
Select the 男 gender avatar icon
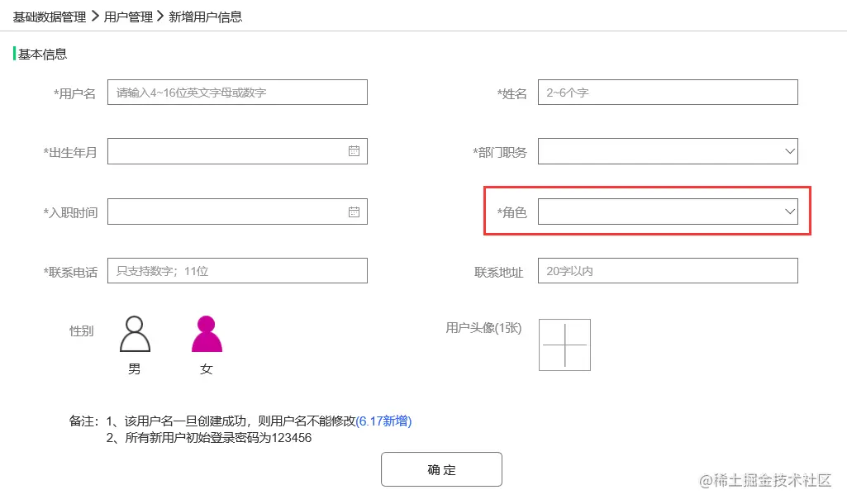pos(135,334)
